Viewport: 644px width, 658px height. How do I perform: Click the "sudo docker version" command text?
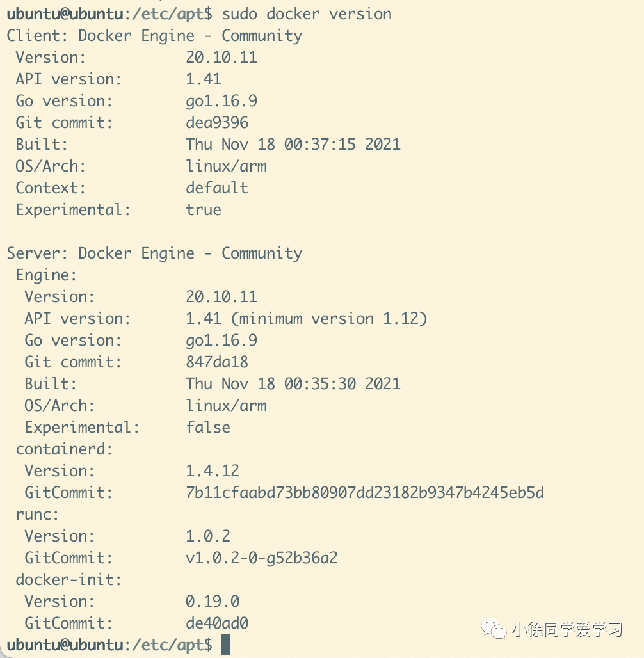point(307,13)
